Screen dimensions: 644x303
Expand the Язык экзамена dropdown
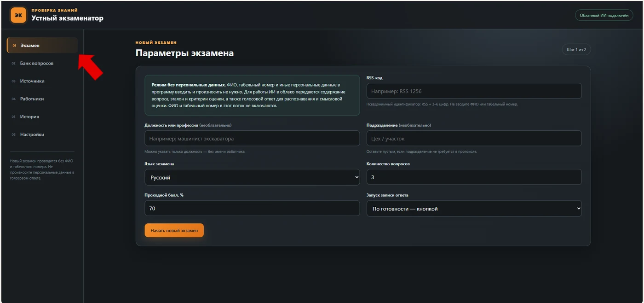coord(252,177)
